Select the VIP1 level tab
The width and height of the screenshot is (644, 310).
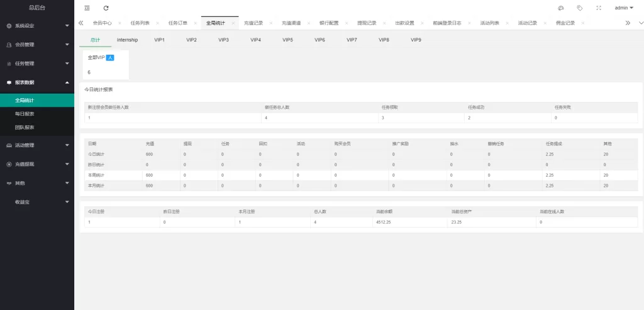click(159, 40)
